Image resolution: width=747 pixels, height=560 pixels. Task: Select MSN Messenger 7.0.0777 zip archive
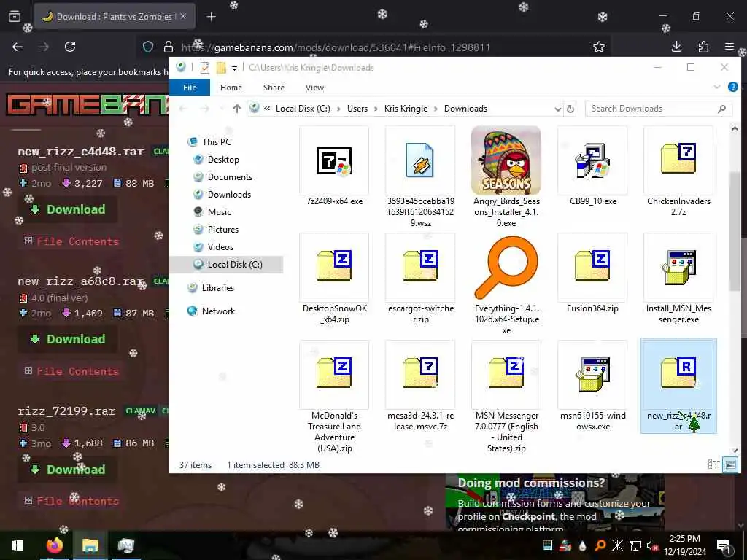pos(506,372)
